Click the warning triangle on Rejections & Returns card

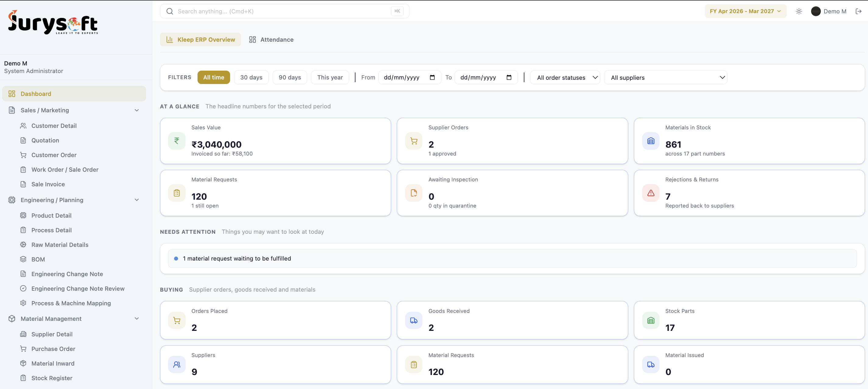[651, 193]
